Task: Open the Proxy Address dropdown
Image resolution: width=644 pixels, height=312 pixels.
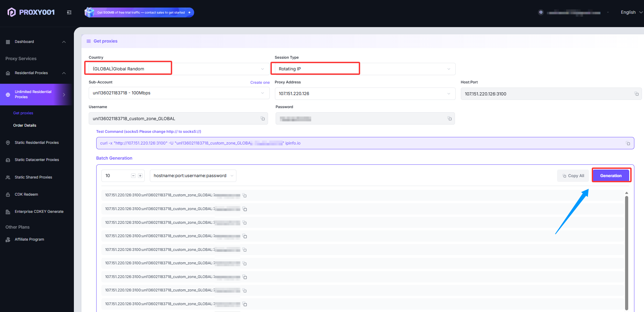Action: (x=365, y=94)
